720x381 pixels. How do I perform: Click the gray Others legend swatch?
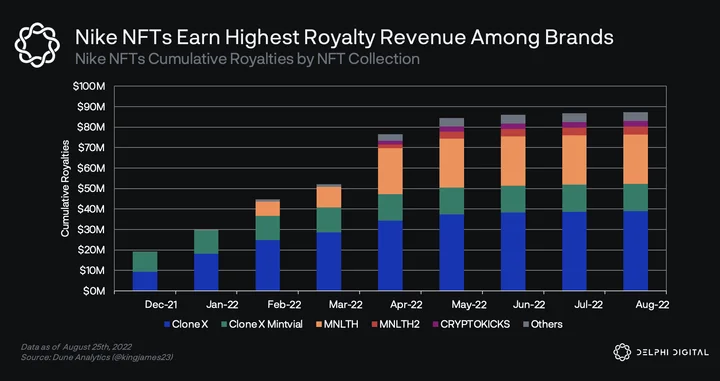click(x=526, y=325)
